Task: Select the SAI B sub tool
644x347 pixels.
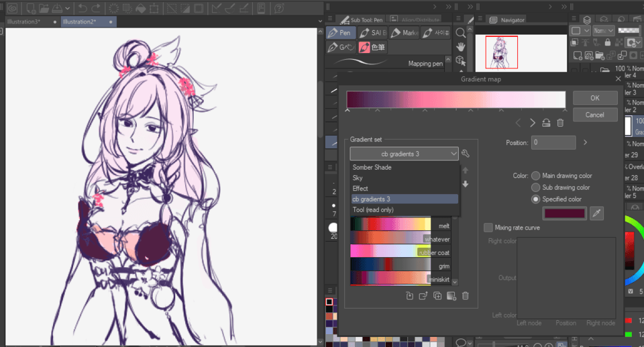Action: pyautogui.click(x=372, y=33)
